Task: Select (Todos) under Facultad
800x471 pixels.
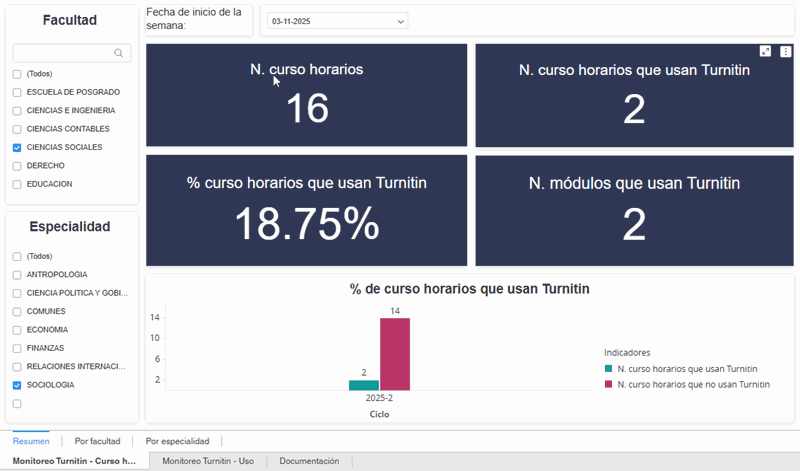Action: pyautogui.click(x=17, y=74)
